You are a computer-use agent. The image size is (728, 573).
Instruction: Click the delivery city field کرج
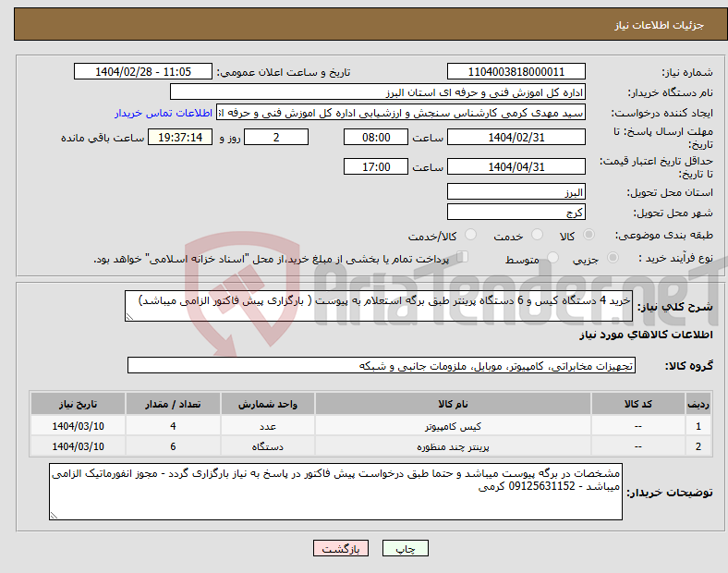[x=516, y=212]
